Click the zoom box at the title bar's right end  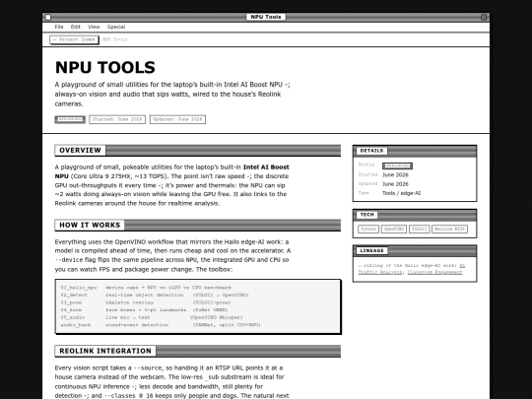coord(484,17)
